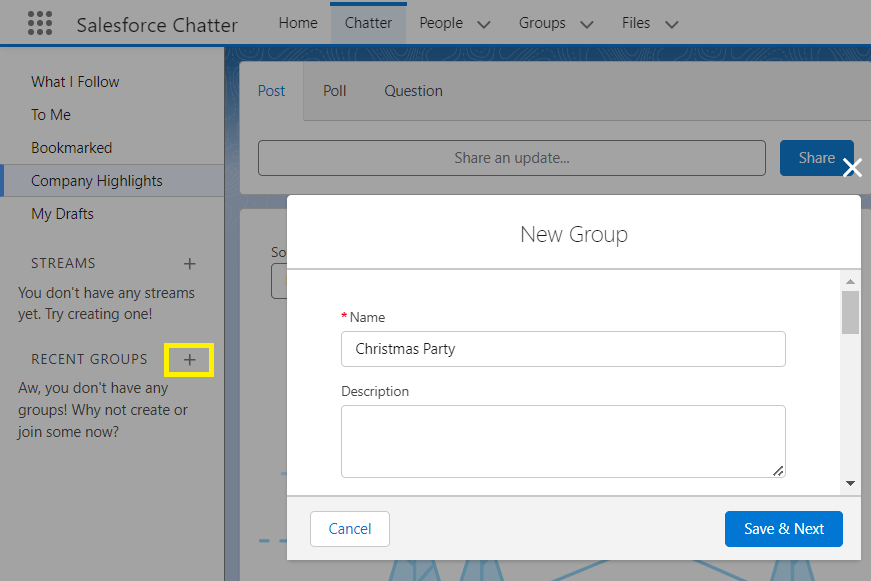Image resolution: width=871 pixels, height=581 pixels.
Task: Open the Bookmarked feed
Action: [71, 148]
